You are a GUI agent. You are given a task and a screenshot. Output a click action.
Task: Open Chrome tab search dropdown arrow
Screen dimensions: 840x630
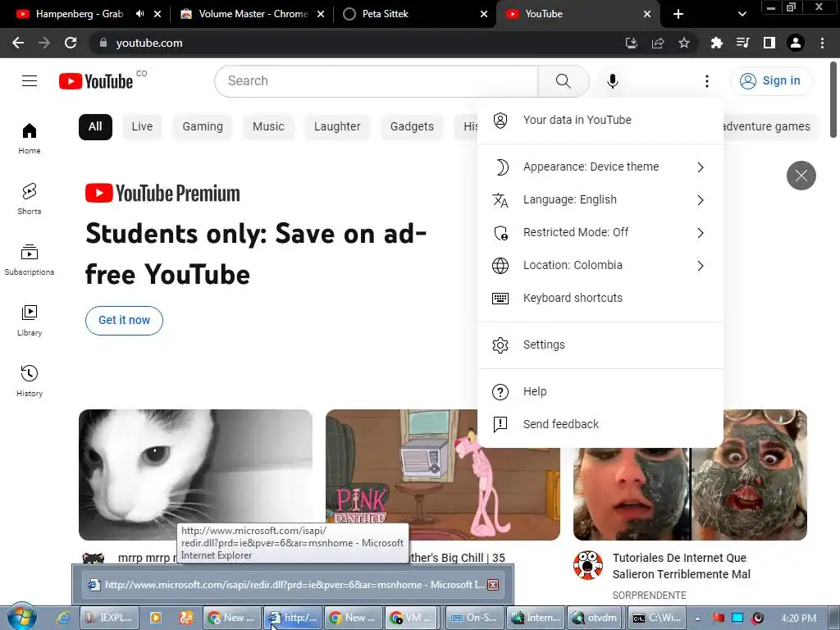coord(742,14)
